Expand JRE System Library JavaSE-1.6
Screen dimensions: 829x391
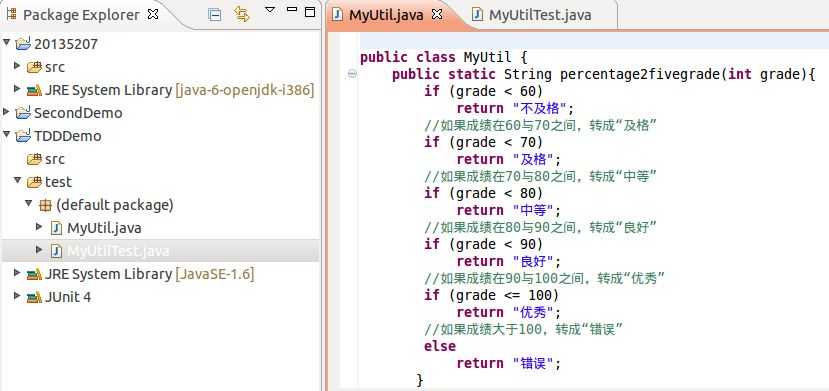pyautogui.click(x=17, y=273)
